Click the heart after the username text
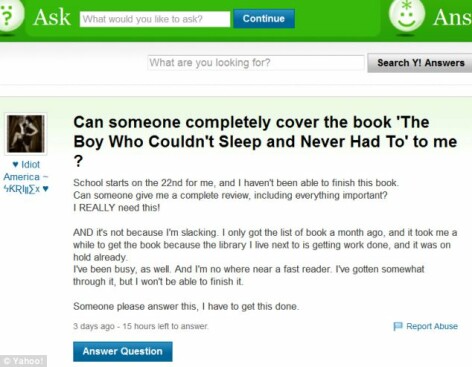472x367 pixels. point(46,189)
